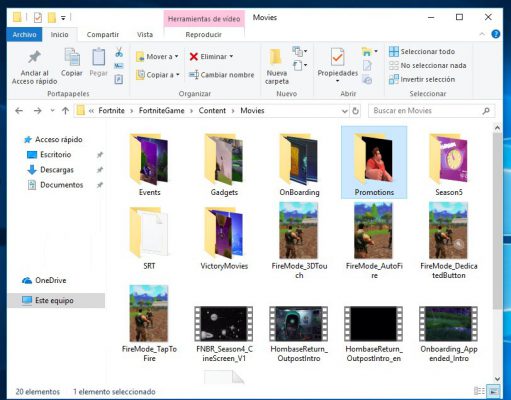This screenshot has width=511, height=400.
Task: Click No seleccionar nada
Action: 428,65
